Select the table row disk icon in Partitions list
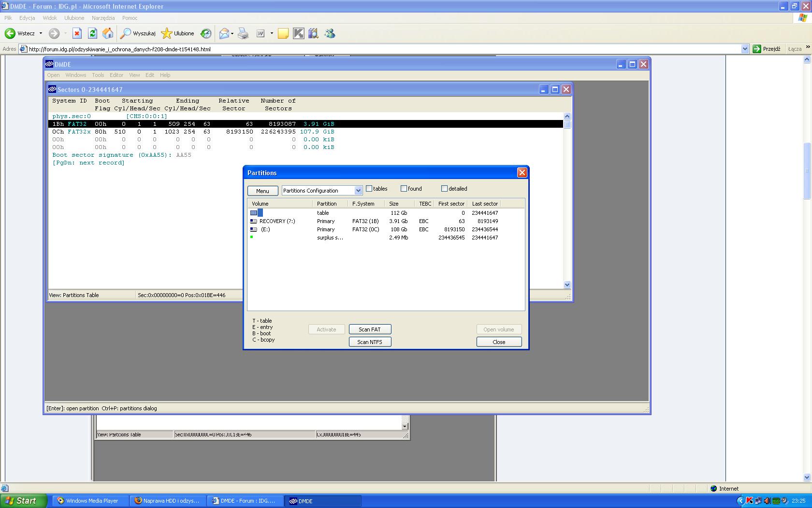 pos(254,213)
